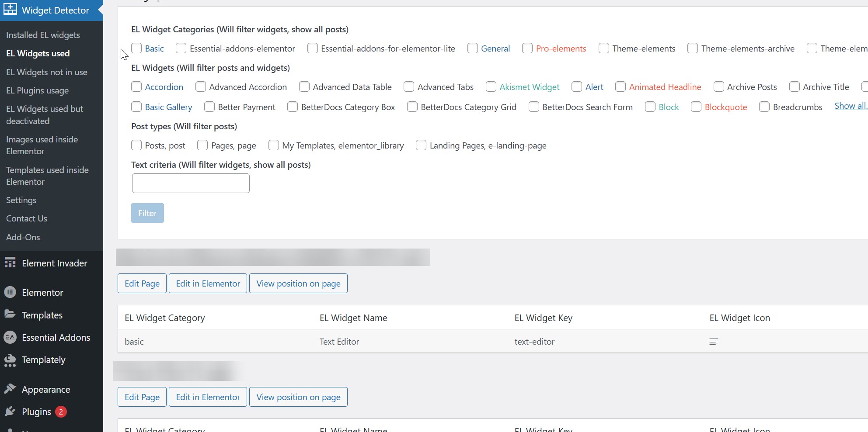Screen dimensions: 868x432
Task: Click the first Edit in Elementor button
Action: pyautogui.click(x=208, y=283)
